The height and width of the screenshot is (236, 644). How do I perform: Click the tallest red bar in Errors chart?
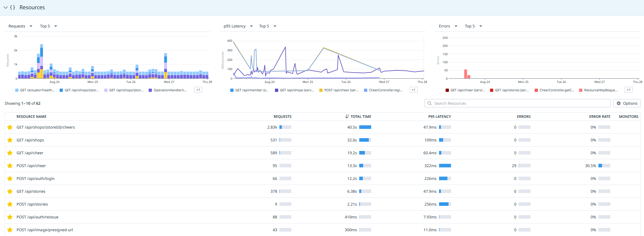[466, 74]
